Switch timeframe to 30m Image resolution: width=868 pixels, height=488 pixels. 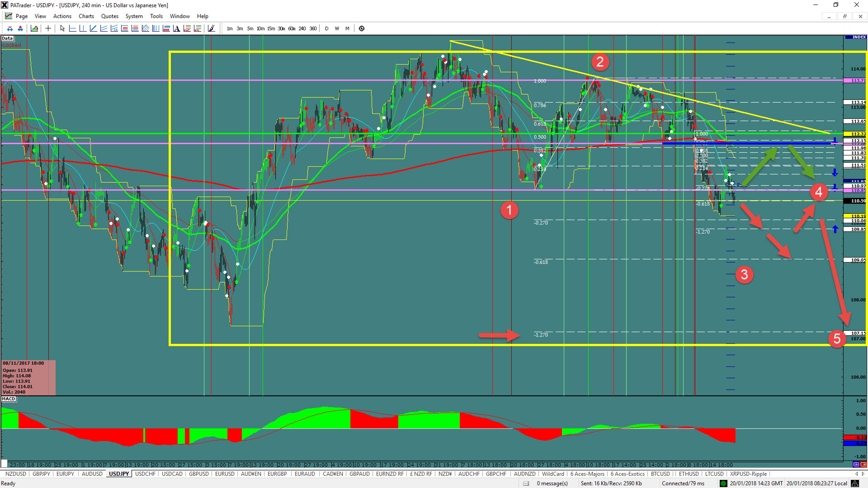[x=282, y=29]
